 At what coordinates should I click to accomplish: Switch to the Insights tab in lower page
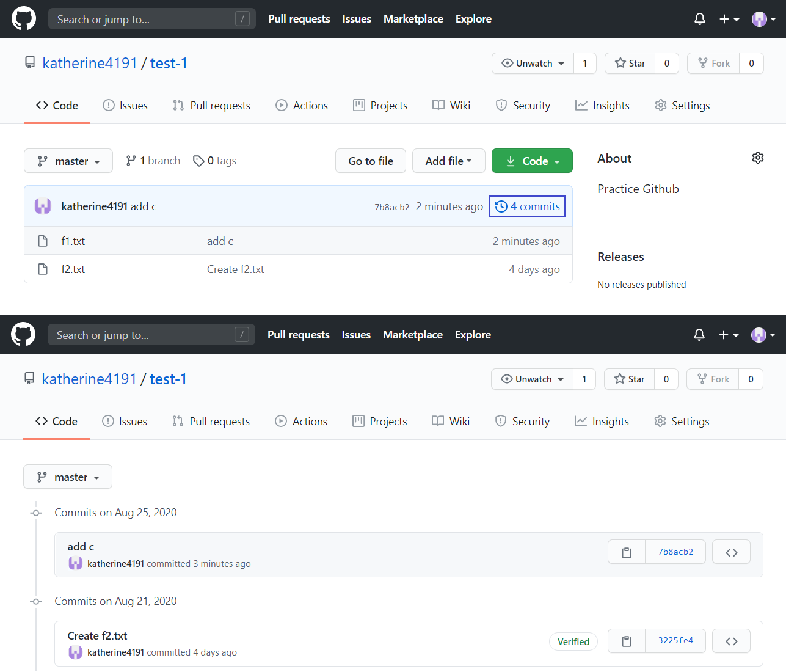(602, 422)
